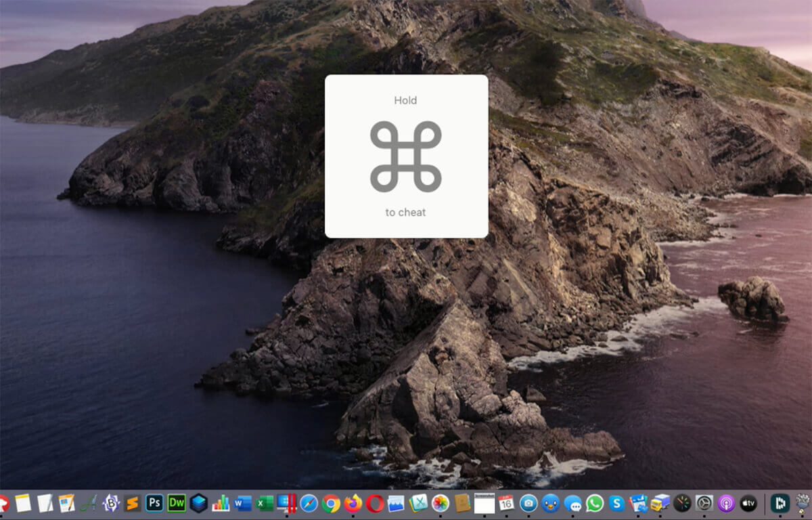Open WhatsApp from the dock
This screenshot has width=812, height=520.
pos(595,503)
